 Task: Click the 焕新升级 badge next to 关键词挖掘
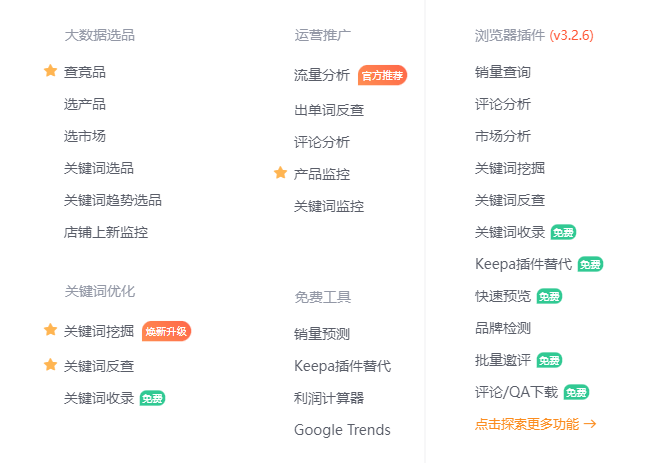tap(166, 331)
